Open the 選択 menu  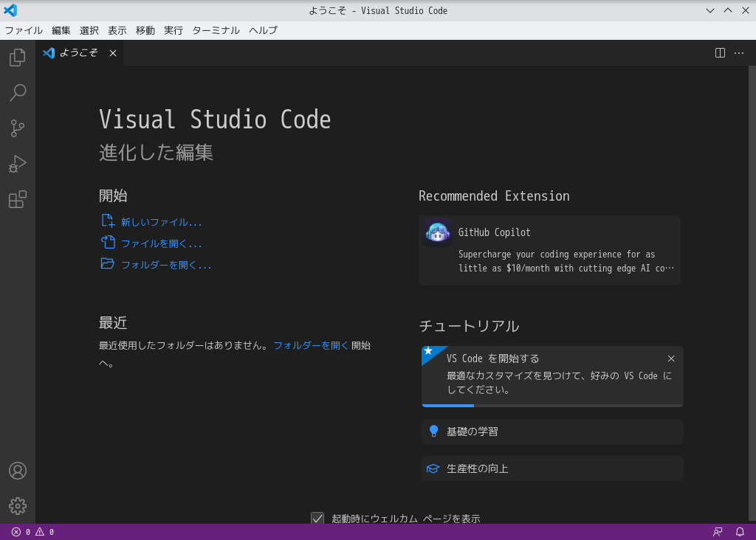click(x=89, y=30)
